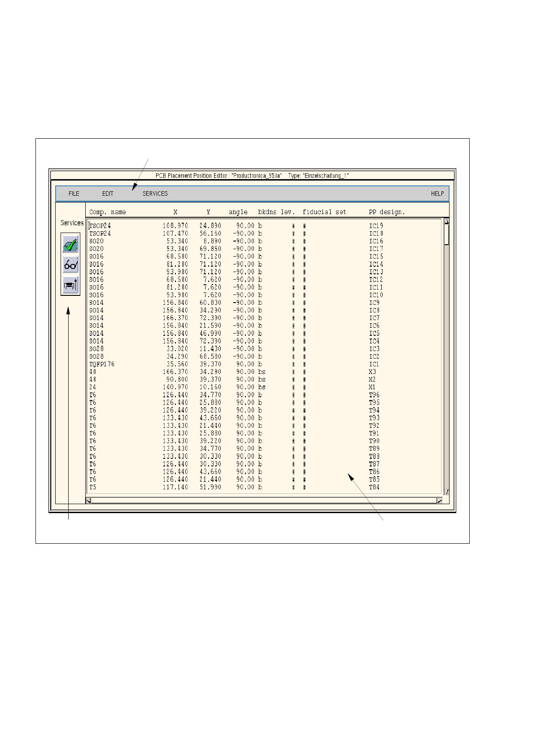The width and height of the screenshot is (533, 756).
Task: Click the X value 35.560
Action: pyautogui.click(x=177, y=364)
